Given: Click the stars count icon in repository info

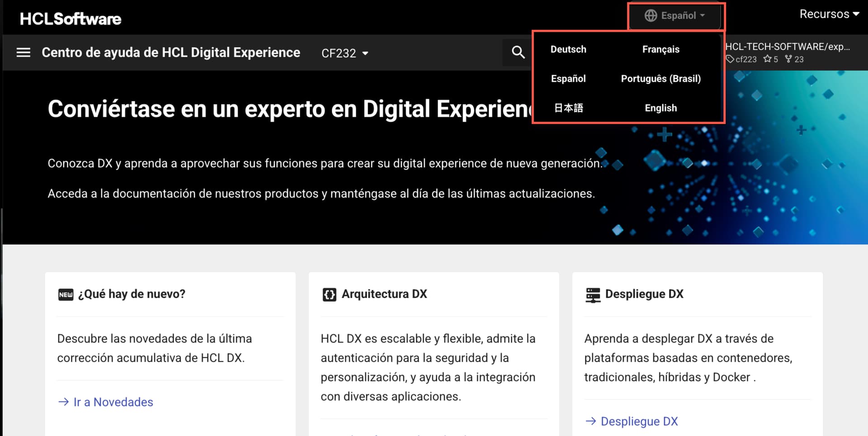Looking at the screenshot, I should point(767,59).
